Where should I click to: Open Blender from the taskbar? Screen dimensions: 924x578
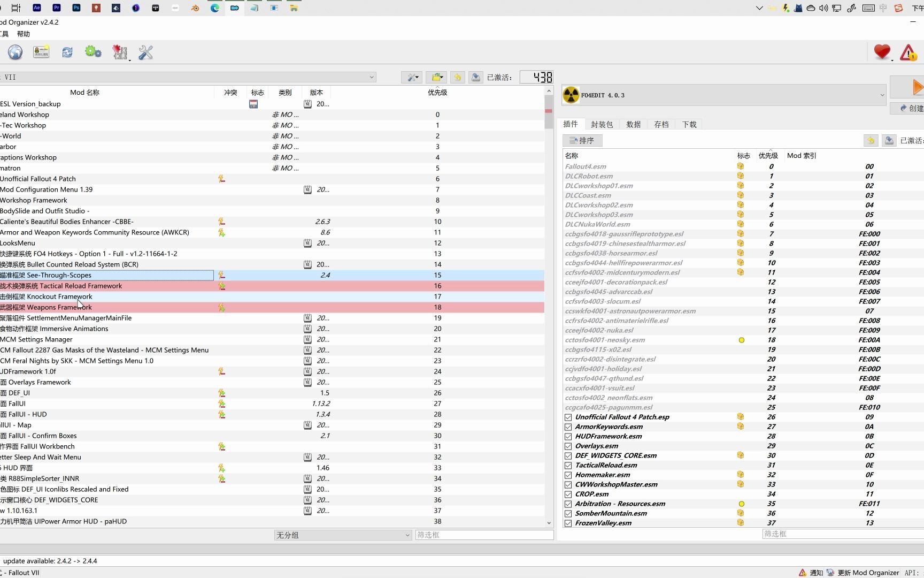tap(195, 7)
